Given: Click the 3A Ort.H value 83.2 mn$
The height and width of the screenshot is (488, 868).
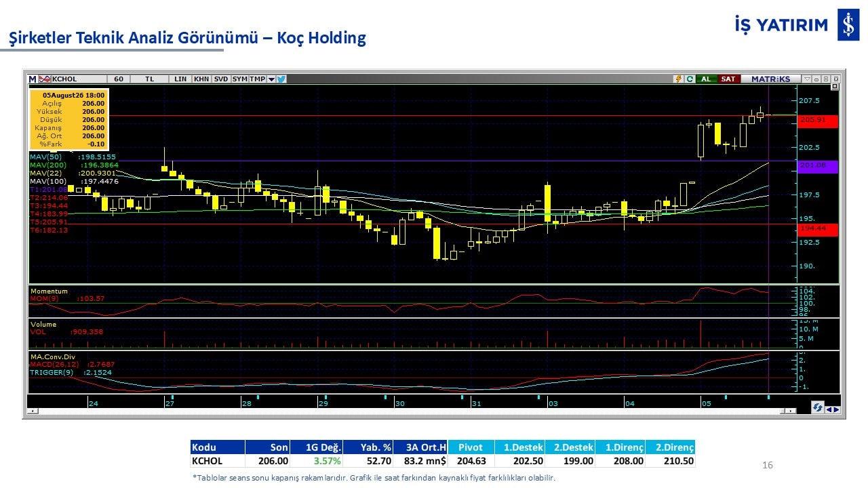Looking at the screenshot, I should [420, 461].
